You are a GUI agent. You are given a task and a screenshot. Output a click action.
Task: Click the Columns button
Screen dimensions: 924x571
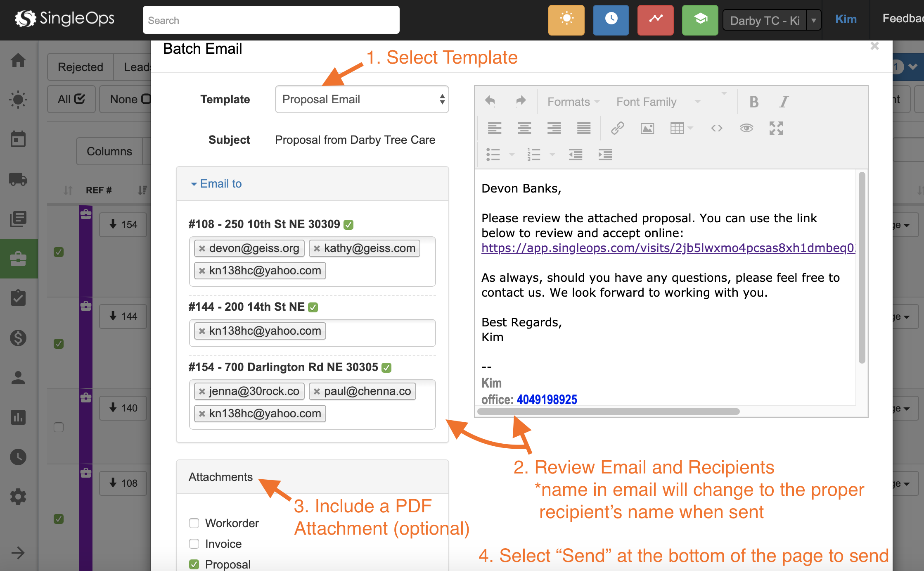(109, 151)
